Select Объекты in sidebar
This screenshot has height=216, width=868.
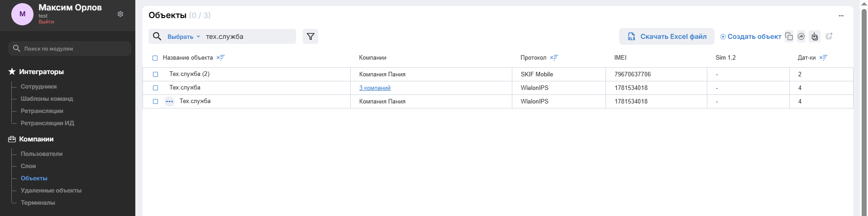[x=34, y=178]
